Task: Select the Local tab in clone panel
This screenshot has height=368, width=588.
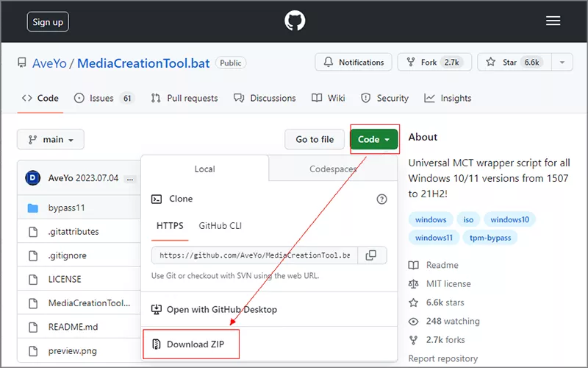Action: click(x=205, y=169)
